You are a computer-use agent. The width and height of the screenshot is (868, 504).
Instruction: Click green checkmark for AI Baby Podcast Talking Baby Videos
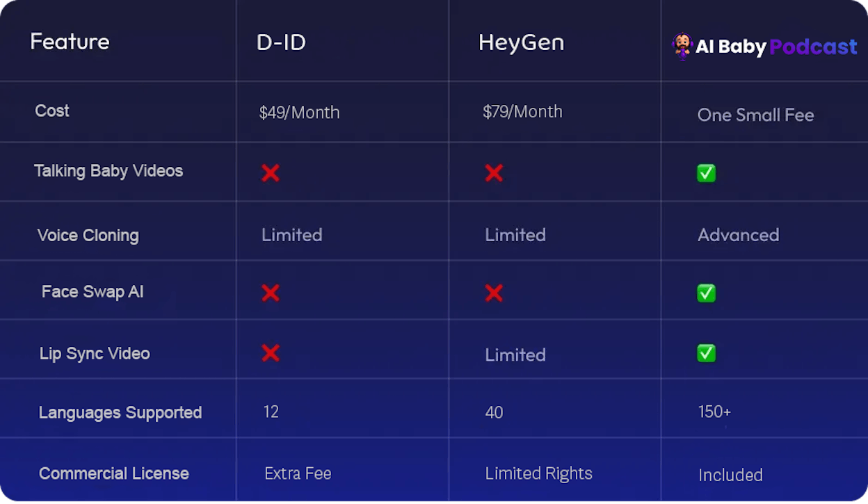(706, 173)
